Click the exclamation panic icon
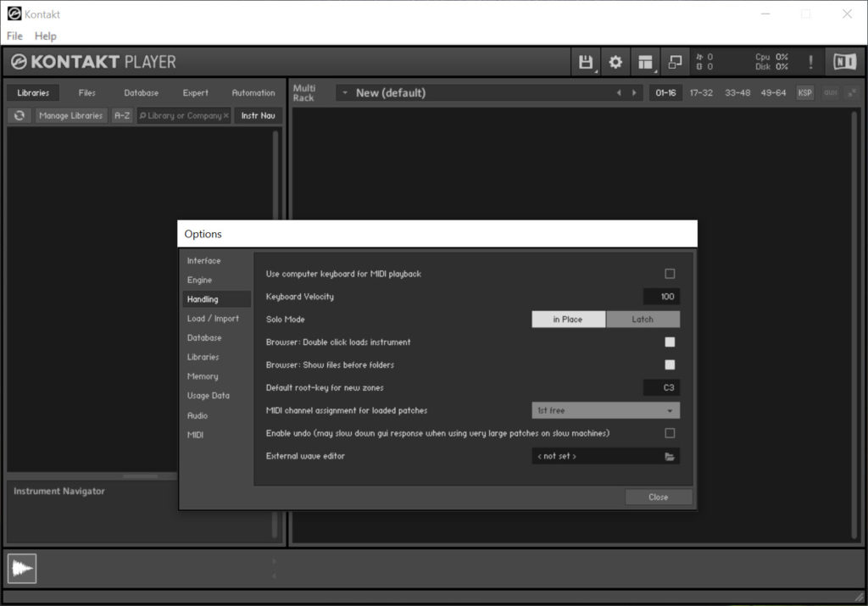 pyautogui.click(x=810, y=62)
